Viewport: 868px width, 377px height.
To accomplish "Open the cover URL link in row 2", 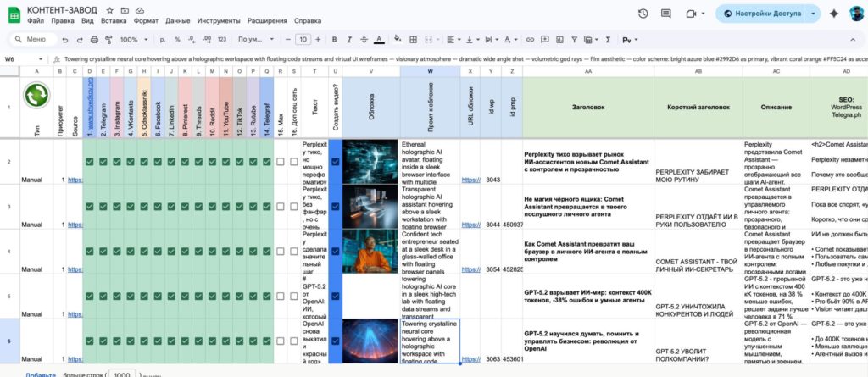I will [x=470, y=180].
